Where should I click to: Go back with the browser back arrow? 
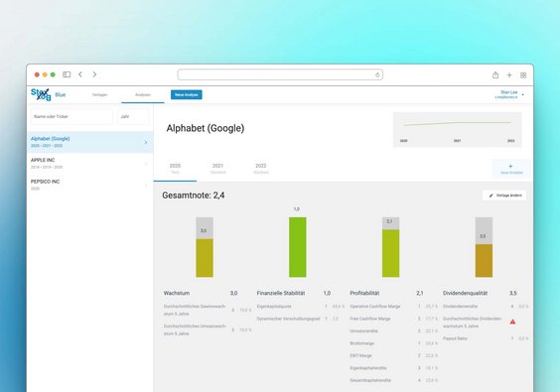(80, 74)
